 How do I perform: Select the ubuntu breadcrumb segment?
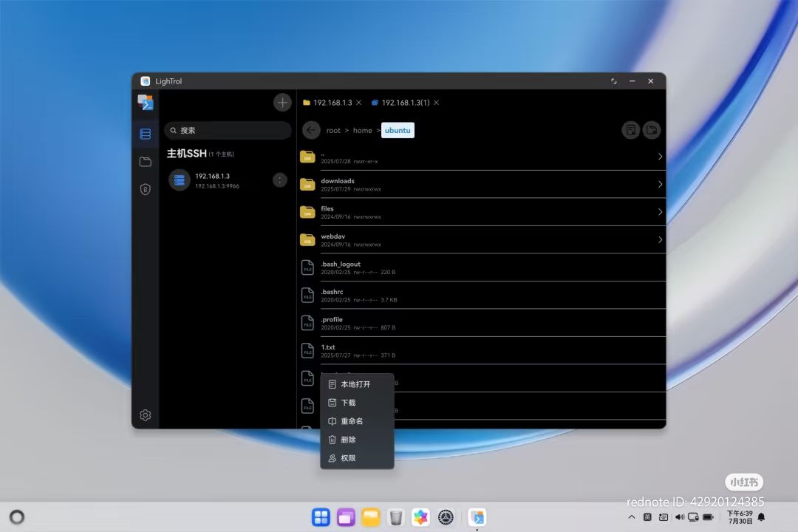[398, 130]
